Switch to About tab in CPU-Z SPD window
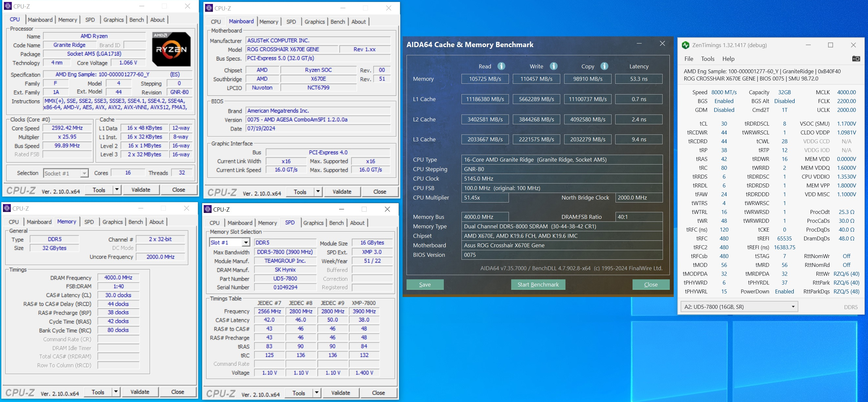Image resolution: width=868 pixels, height=402 pixels. [357, 223]
